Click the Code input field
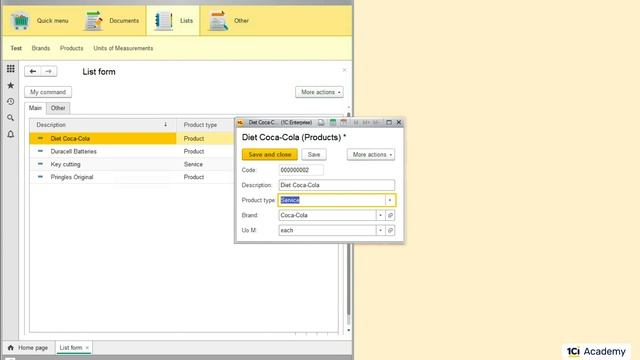 (x=301, y=170)
